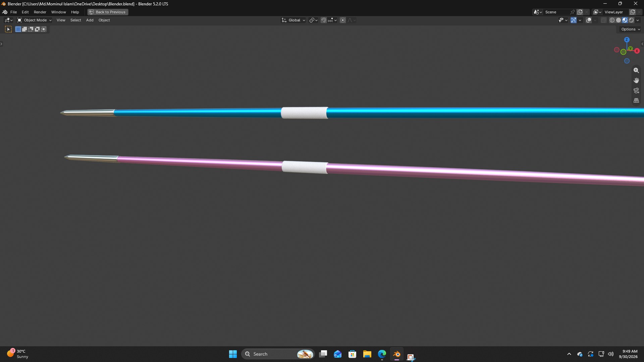This screenshot has height=362, width=644.
Task: Create a new scene copy icon
Action: point(580,12)
